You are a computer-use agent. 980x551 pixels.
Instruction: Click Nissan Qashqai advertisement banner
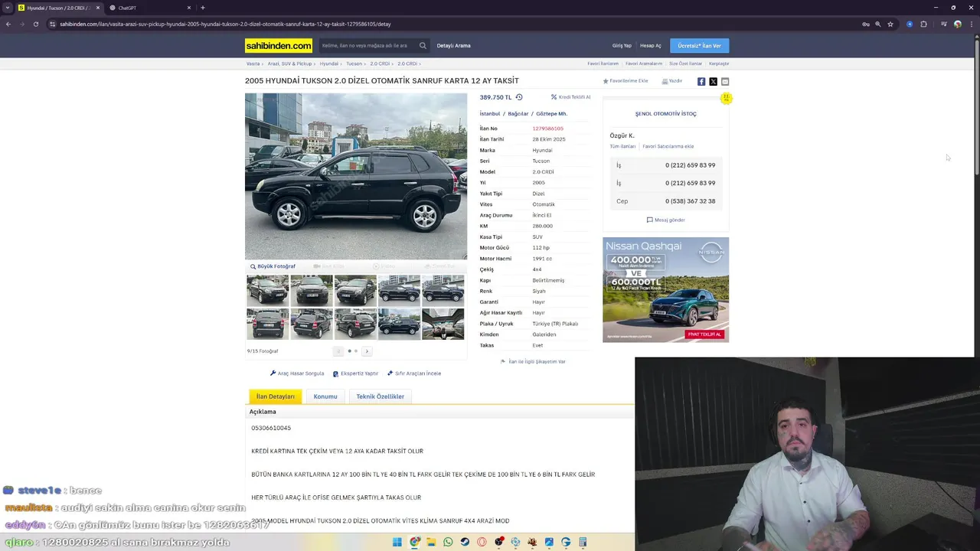click(665, 289)
